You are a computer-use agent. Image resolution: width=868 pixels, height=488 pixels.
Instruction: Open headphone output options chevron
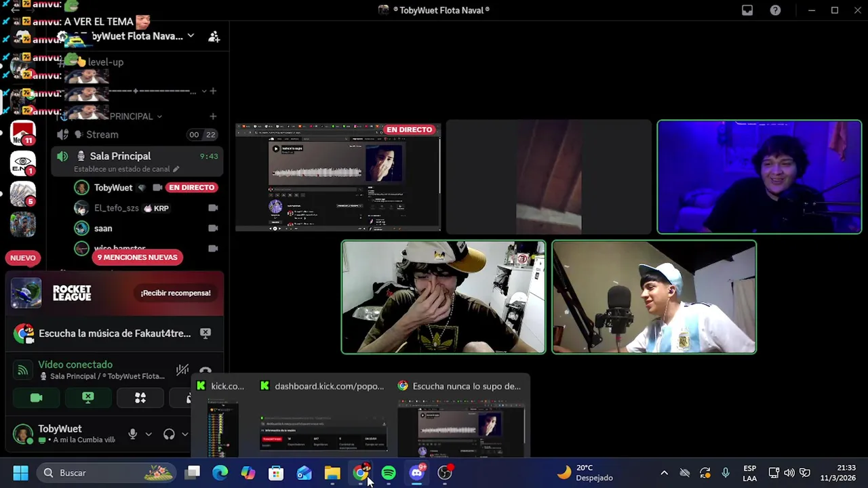184,434
